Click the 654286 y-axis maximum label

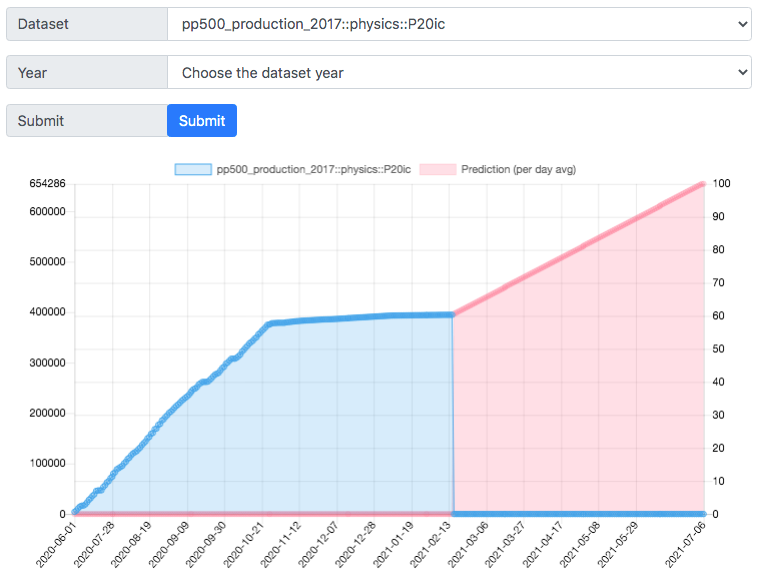click(x=47, y=183)
